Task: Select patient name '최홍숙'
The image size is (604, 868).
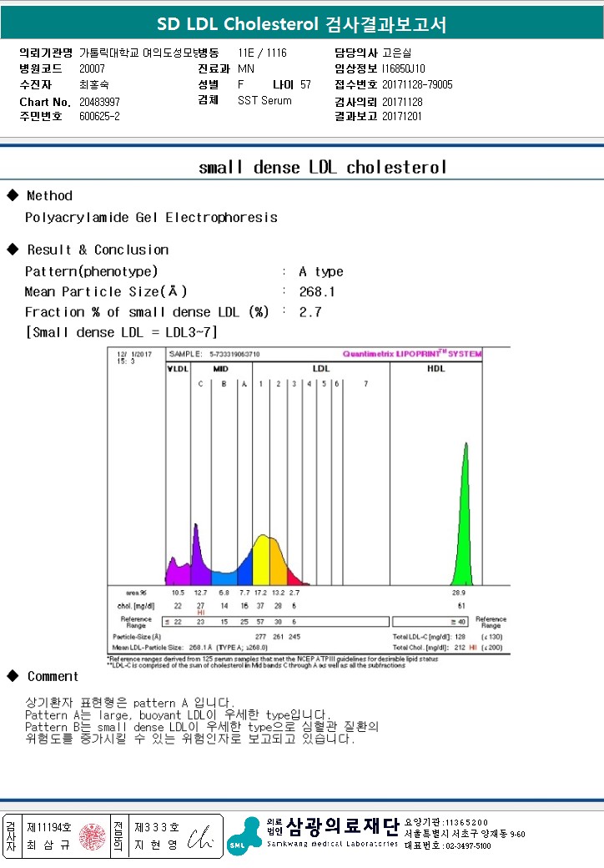Action: coord(94,84)
